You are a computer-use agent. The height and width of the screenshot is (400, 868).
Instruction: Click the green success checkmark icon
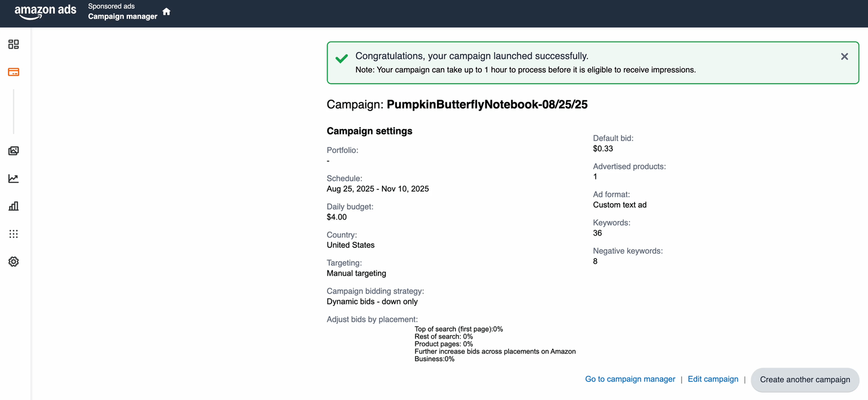coord(341,58)
